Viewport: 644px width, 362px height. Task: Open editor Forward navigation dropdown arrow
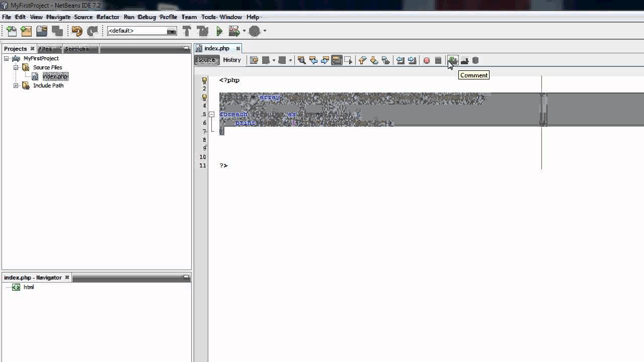tap(290, 60)
